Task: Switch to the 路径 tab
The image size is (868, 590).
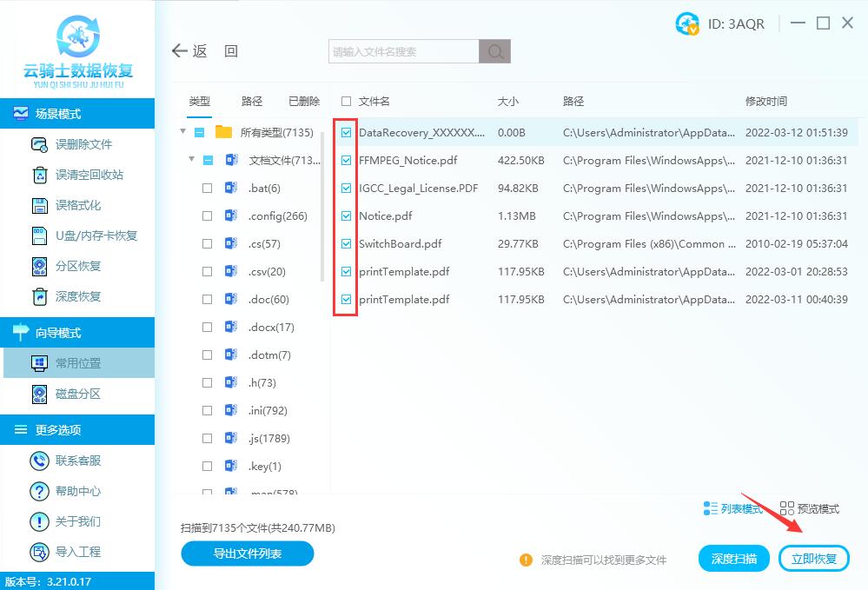Action: click(252, 102)
